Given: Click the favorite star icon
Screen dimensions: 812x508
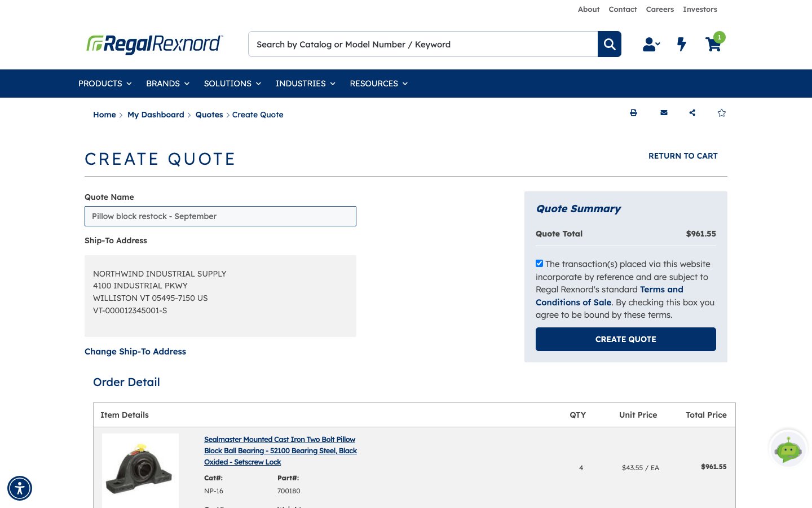Looking at the screenshot, I should [722, 113].
